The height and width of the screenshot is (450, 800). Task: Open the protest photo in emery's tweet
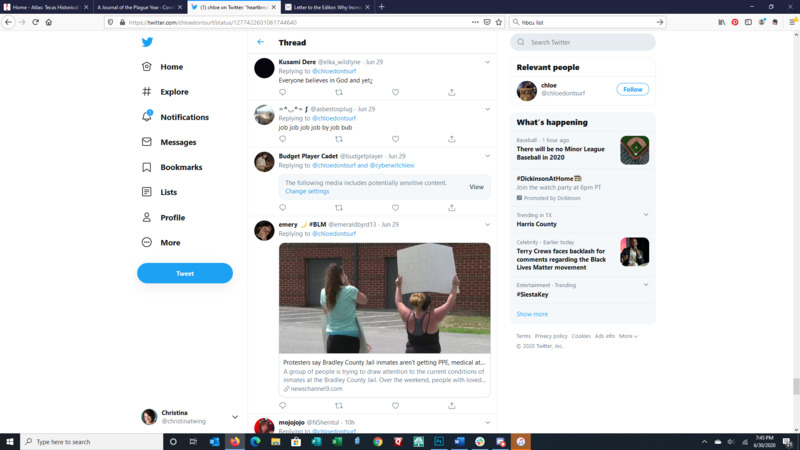click(x=384, y=298)
